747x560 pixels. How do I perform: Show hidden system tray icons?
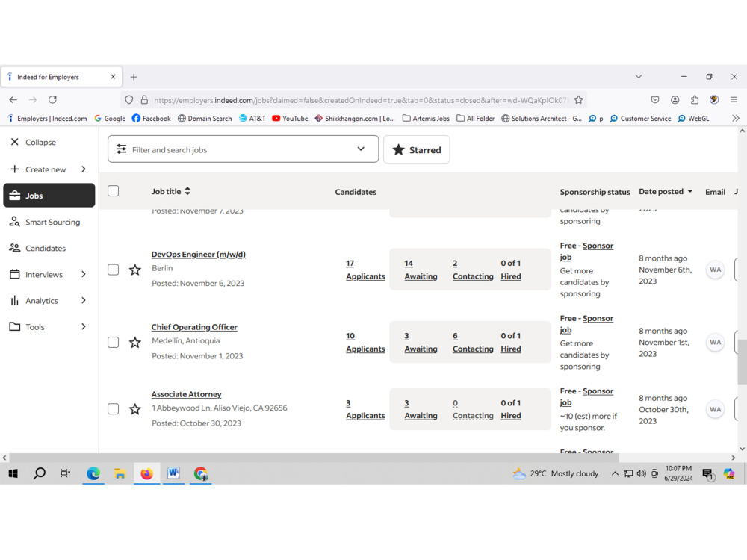pos(615,473)
